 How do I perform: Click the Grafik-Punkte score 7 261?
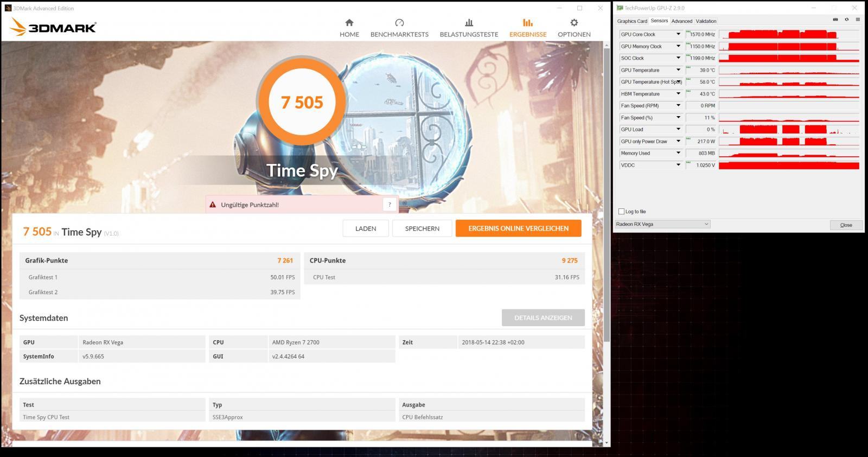285,261
